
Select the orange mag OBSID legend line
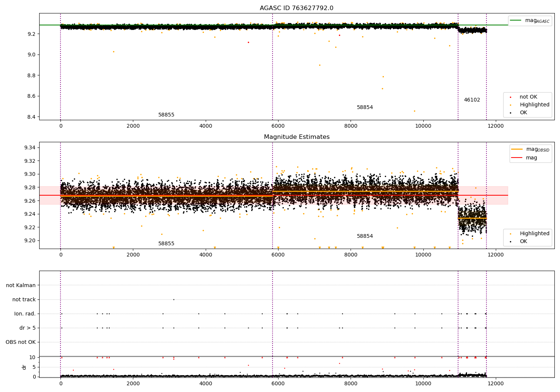(x=517, y=149)
